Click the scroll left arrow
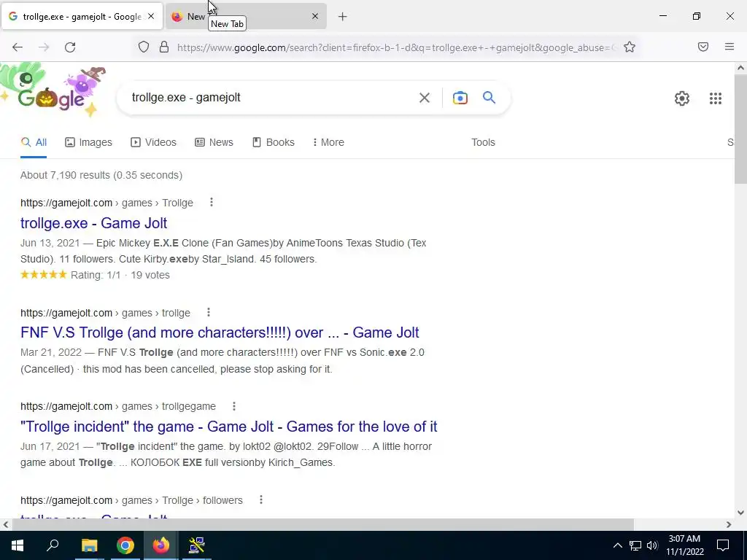This screenshot has height=560, width=747. (6, 524)
